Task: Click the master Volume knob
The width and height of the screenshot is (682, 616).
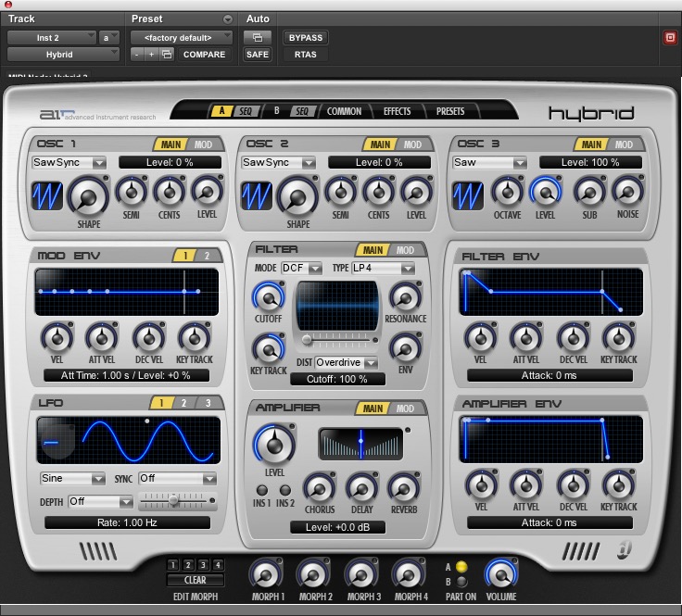Action: pos(501,574)
